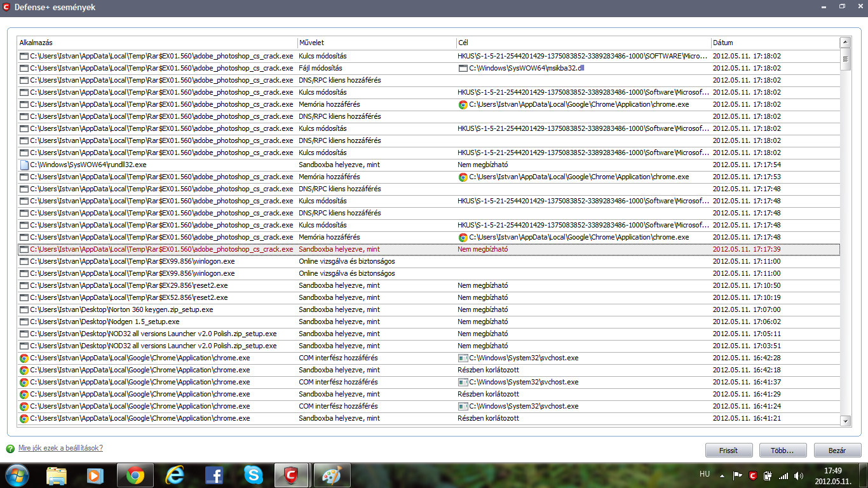Open Skype from the taskbar
868x488 pixels.
tap(253, 475)
